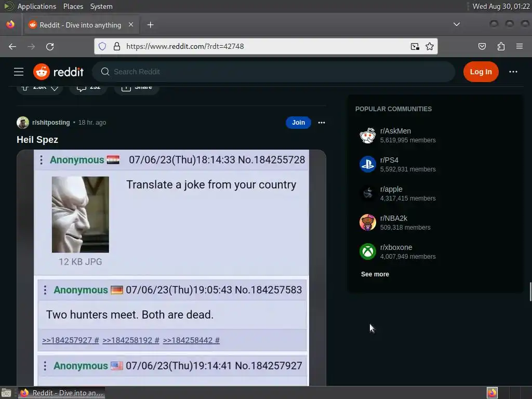Screen dimensions: 532x399
Task: Open the tracking protection shield icon
Action: [x=102, y=46]
